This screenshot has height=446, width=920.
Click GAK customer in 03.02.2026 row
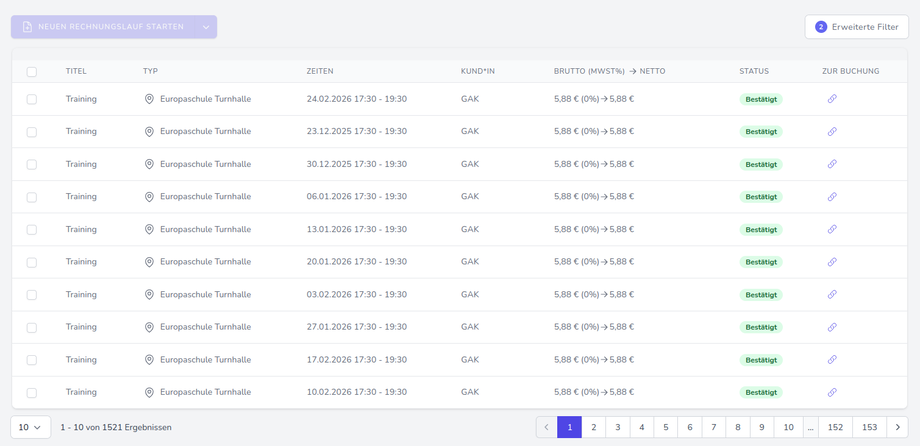coord(470,295)
